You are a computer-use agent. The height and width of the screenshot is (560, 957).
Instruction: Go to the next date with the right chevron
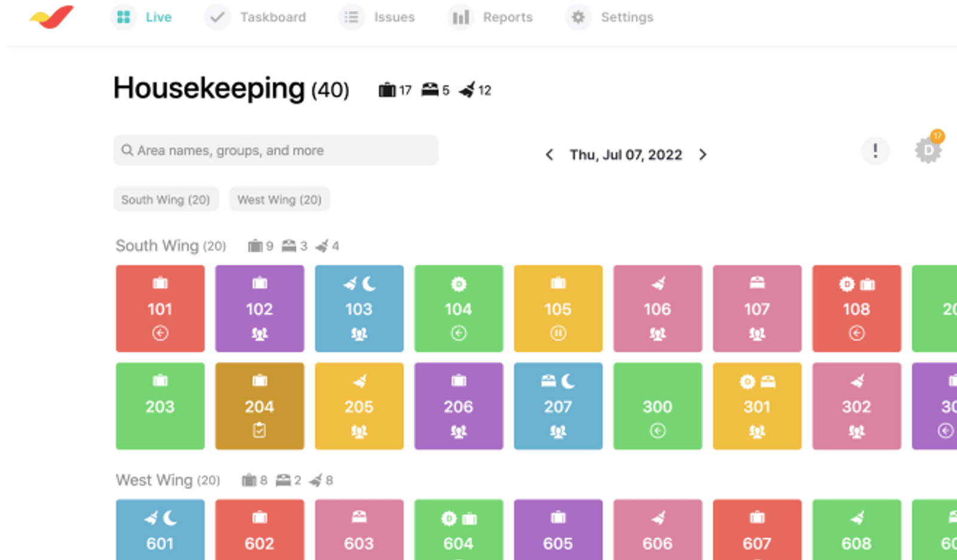click(x=703, y=155)
